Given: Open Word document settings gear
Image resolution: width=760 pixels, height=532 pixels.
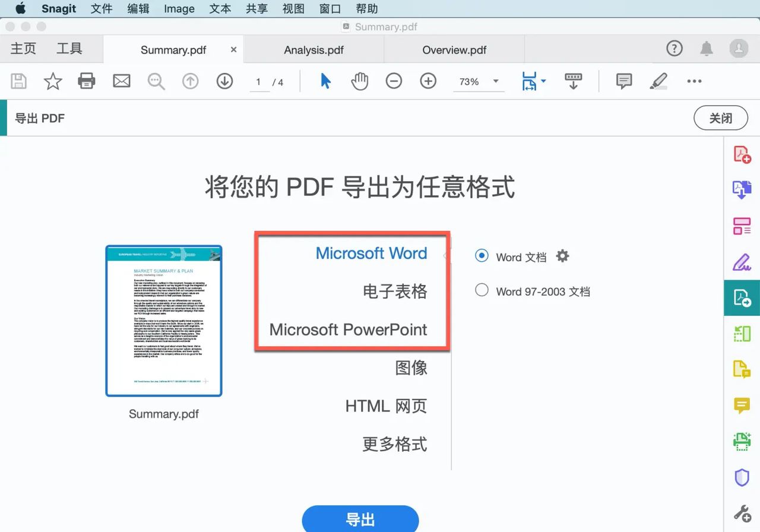Looking at the screenshot, I should (x=562, y=256).
